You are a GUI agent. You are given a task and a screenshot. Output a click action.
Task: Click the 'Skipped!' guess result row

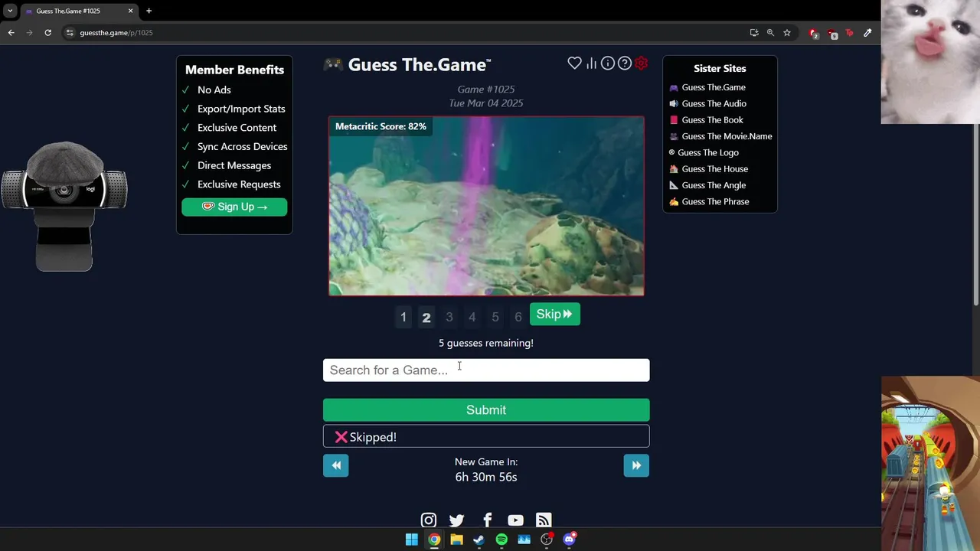[486, 436]
